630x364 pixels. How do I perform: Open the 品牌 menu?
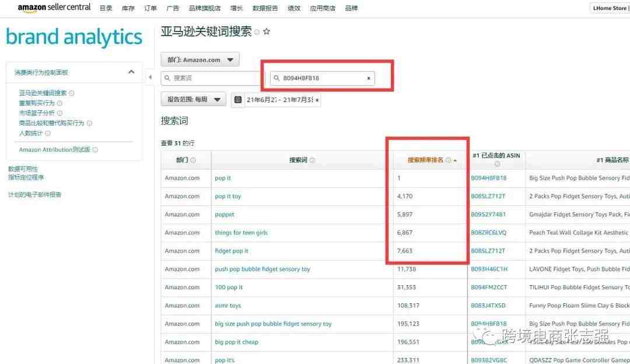(352, 8)
